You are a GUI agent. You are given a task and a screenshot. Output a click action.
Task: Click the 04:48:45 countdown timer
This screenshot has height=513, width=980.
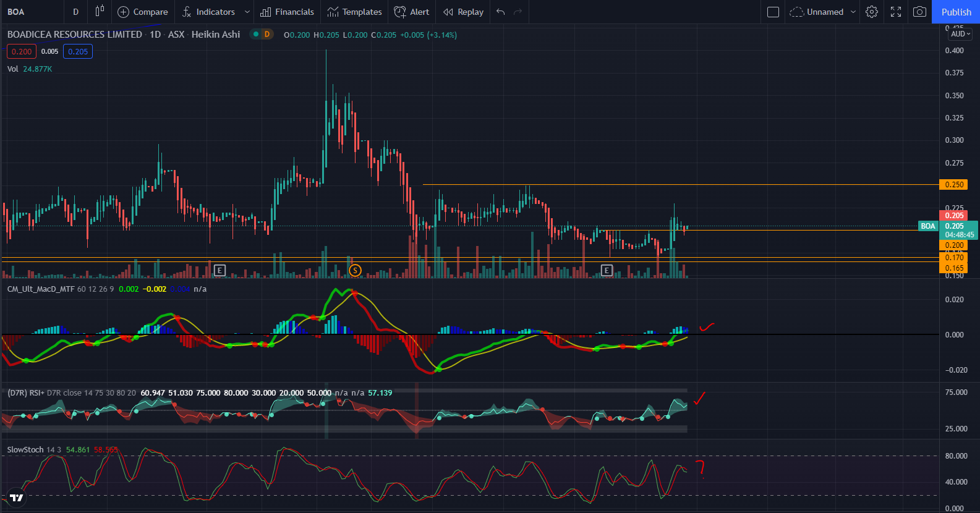(x=959, y=235)
